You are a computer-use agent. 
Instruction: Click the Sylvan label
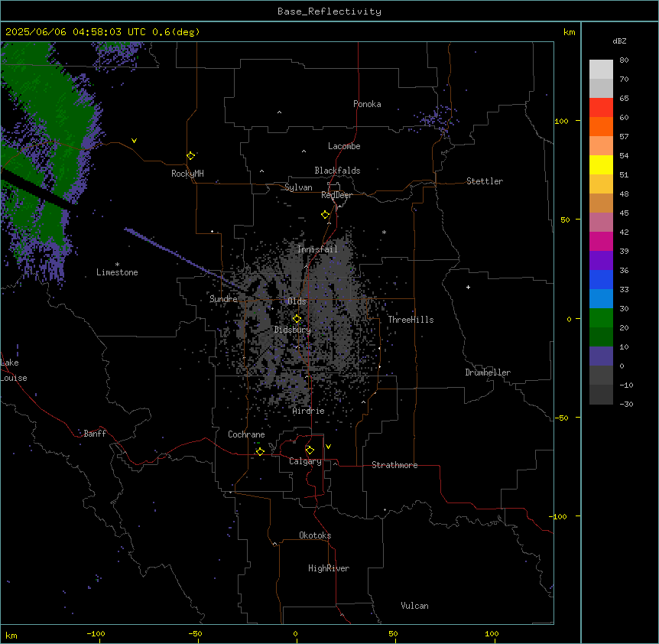click(x=298, y=187)
